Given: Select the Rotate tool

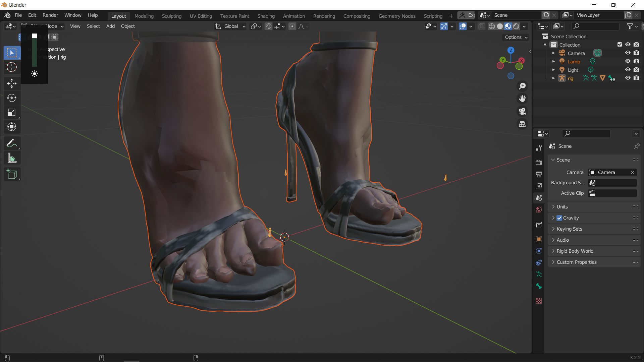Looking at the screenshot, I should [x=12, y=98].
